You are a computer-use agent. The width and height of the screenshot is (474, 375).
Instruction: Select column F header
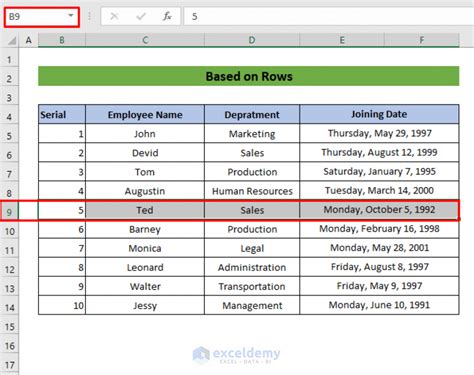(x=422, y=40)
